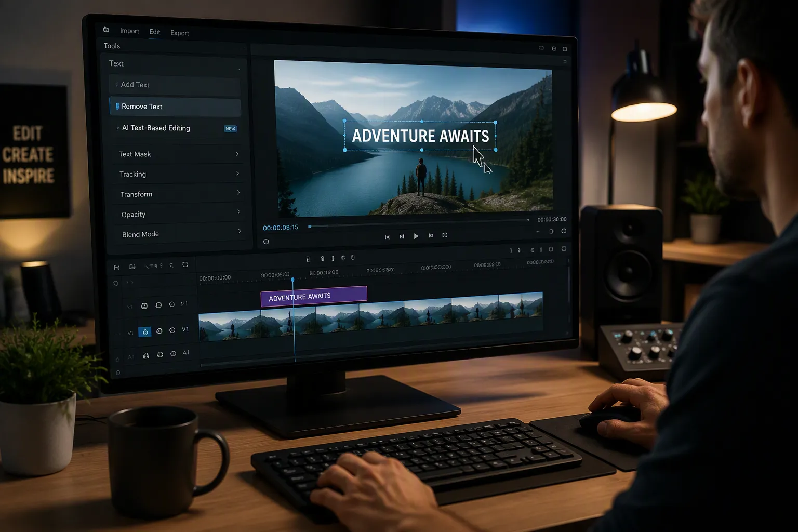Click the first icon in the timeline toolbar
The height and width of the screenshot is (532, 798).
(x=116, y=267)
